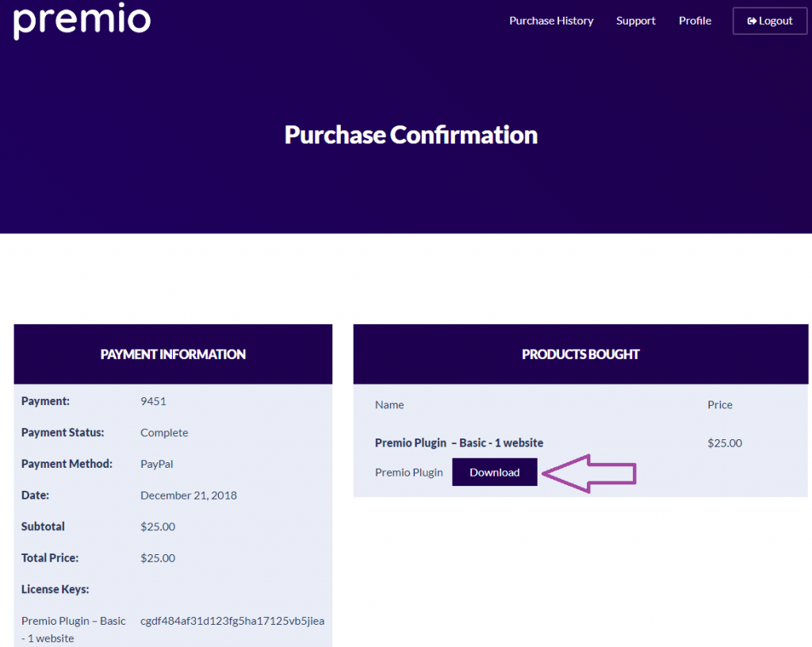
Task: Download the Premio Plugin
Action: coord(494,473)
